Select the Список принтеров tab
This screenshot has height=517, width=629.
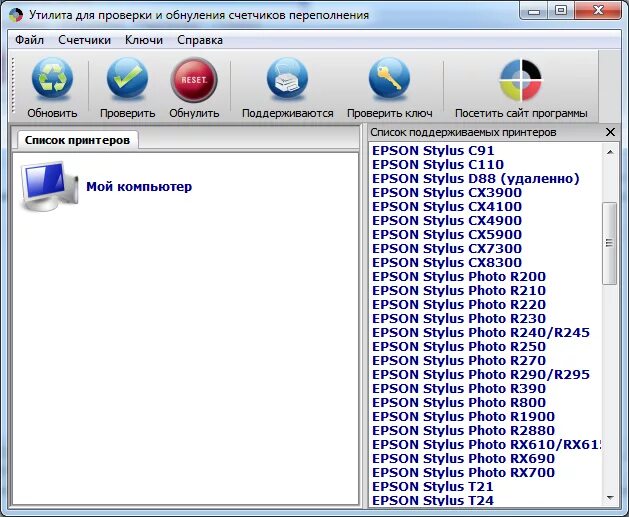point(77,140)
